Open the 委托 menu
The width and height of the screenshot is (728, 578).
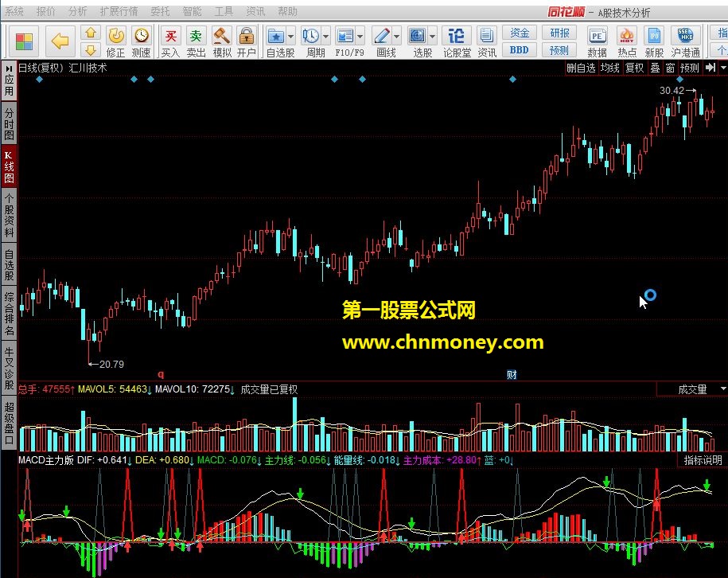160,11
